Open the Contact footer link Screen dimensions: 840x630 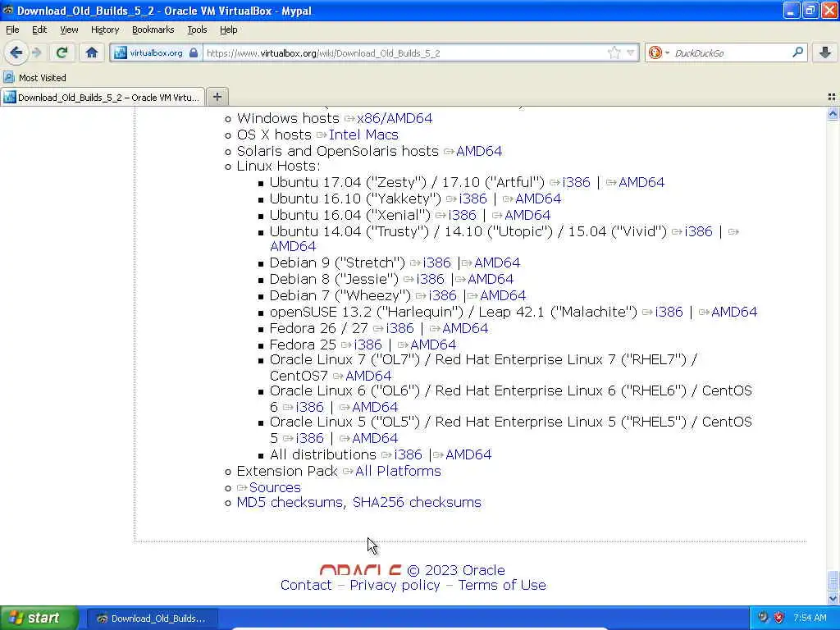[306, 585]
